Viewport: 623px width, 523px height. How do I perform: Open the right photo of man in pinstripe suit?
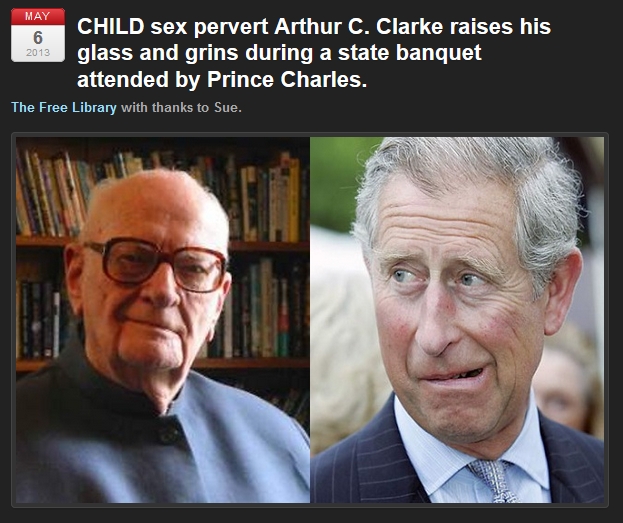click(457, 320)
